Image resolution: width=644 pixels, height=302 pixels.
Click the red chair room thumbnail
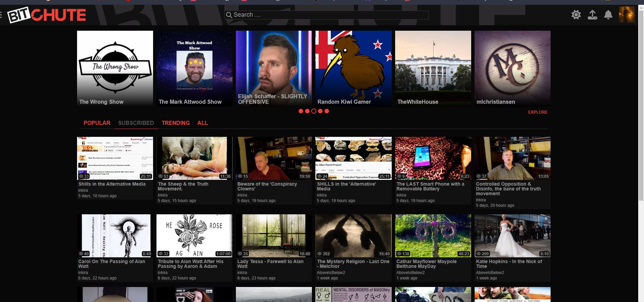pyautogui.click(x=274, y=236)
